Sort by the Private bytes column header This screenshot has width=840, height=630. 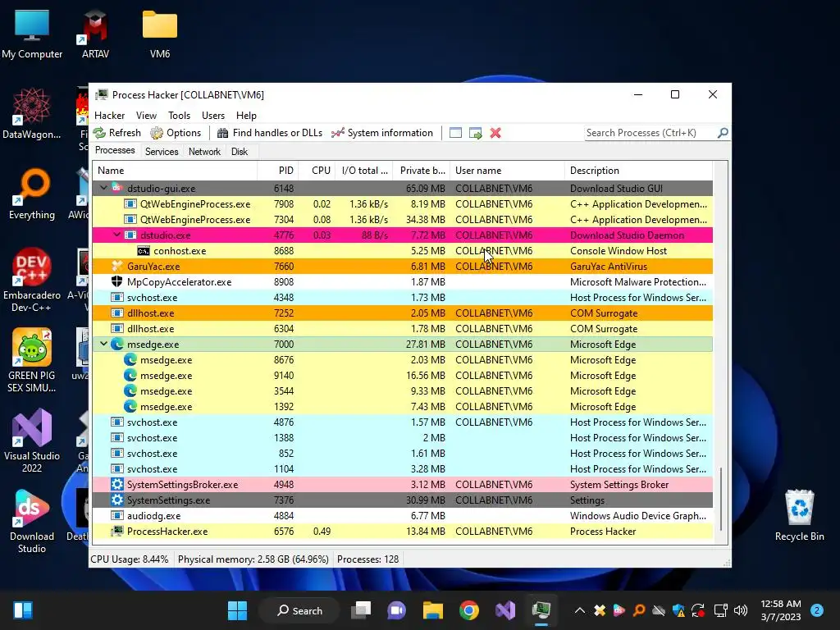pyautogui.click(x=421, y=171)
